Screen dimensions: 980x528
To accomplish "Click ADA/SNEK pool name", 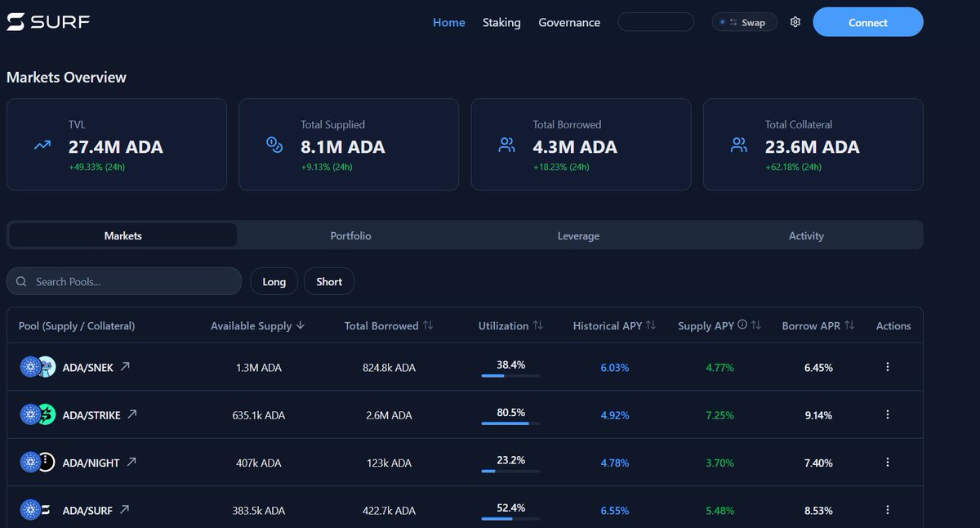I will coord(88,367).
